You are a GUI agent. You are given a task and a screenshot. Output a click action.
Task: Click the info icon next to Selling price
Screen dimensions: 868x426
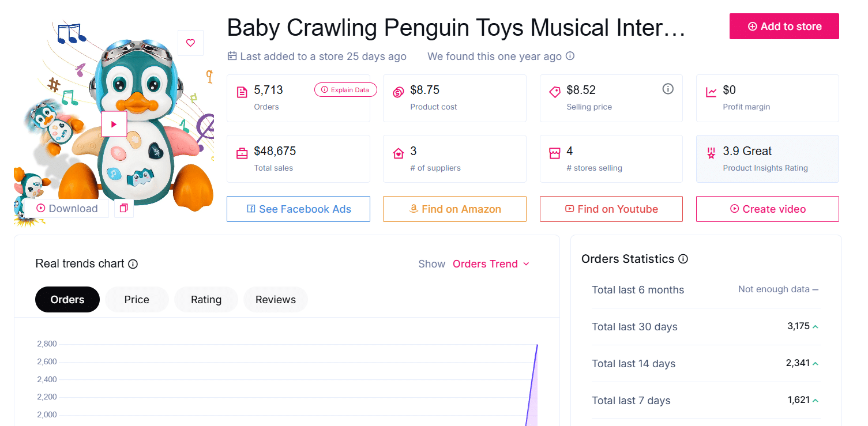[x=668, y=88]
